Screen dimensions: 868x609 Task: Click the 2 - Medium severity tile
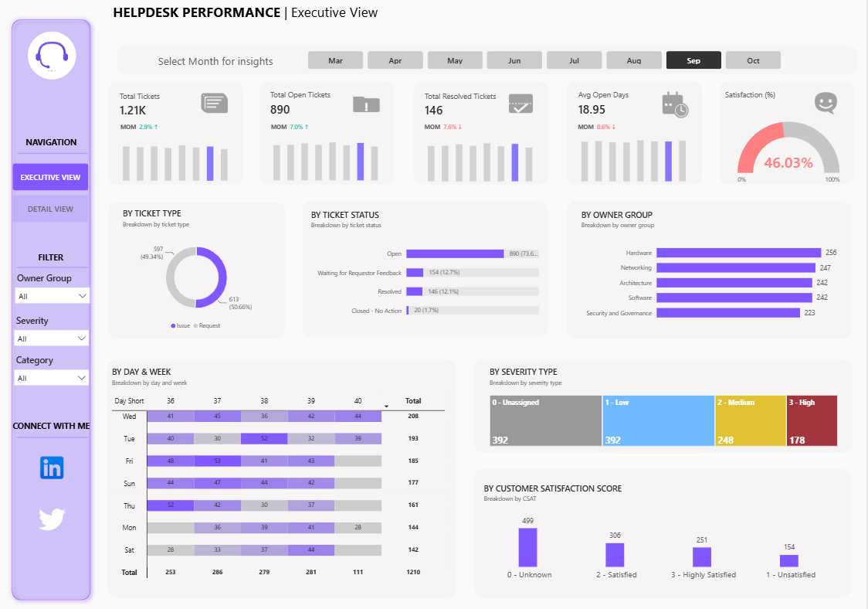(x=751, y=420)
